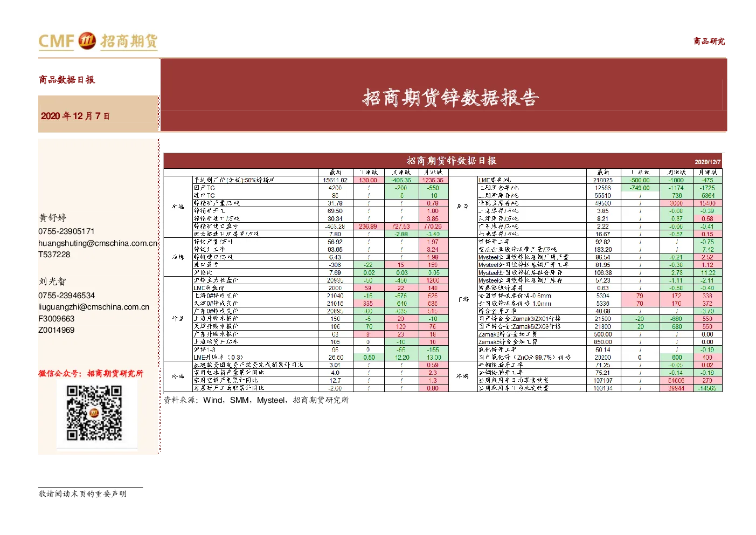Screen dimensions: 756x535
Task: Click the QR code for the WeChat account
Action: [94, 413]
